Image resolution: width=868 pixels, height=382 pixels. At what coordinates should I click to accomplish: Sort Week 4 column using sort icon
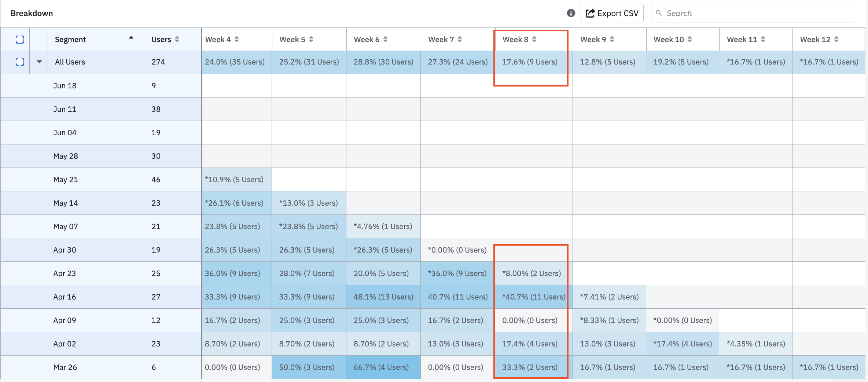(x=237, y=39)
